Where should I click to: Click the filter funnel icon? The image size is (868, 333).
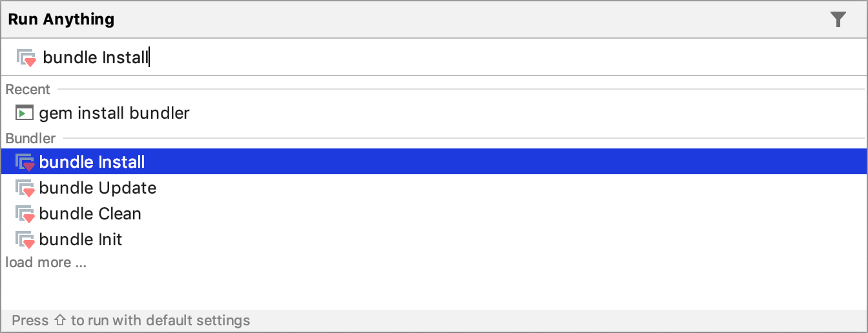838,19
